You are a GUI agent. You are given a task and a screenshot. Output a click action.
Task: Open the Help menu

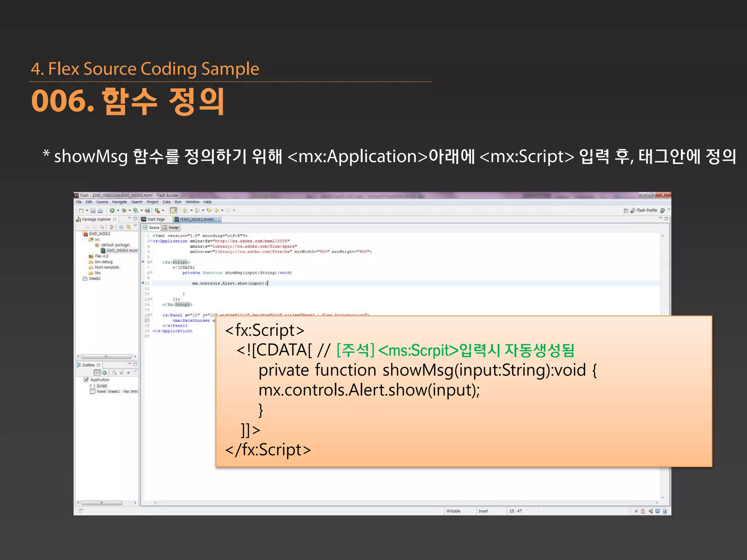point(208,202)
